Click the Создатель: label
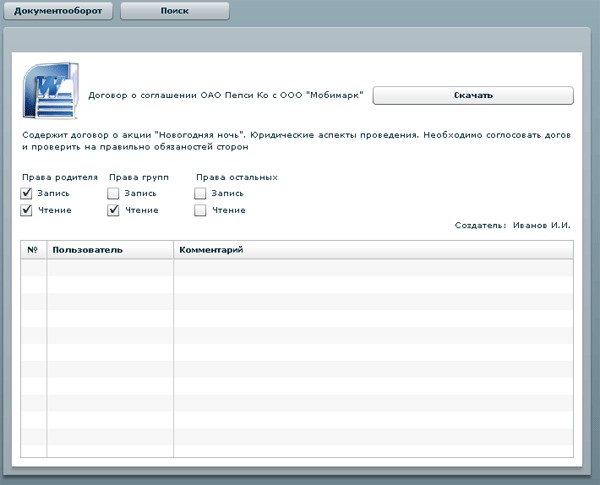This screenshot has width=600, height=485. click(x=481, y=225)
